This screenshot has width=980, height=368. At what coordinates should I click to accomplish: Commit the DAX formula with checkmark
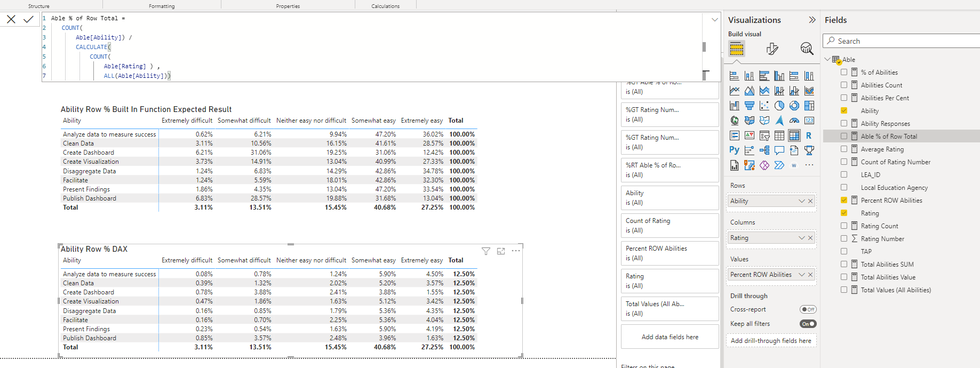[28, 19]
